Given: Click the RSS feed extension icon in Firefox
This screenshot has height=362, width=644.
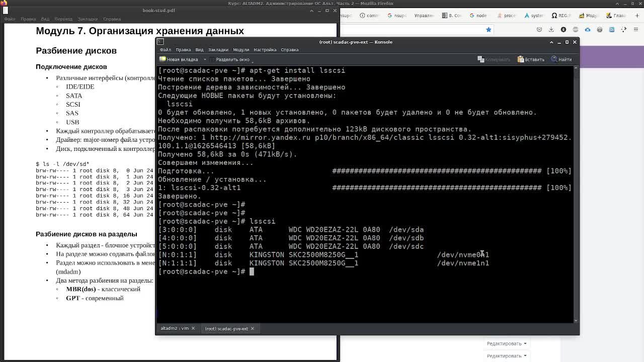Looking at the screenshot, I should (x=612, y=30).
